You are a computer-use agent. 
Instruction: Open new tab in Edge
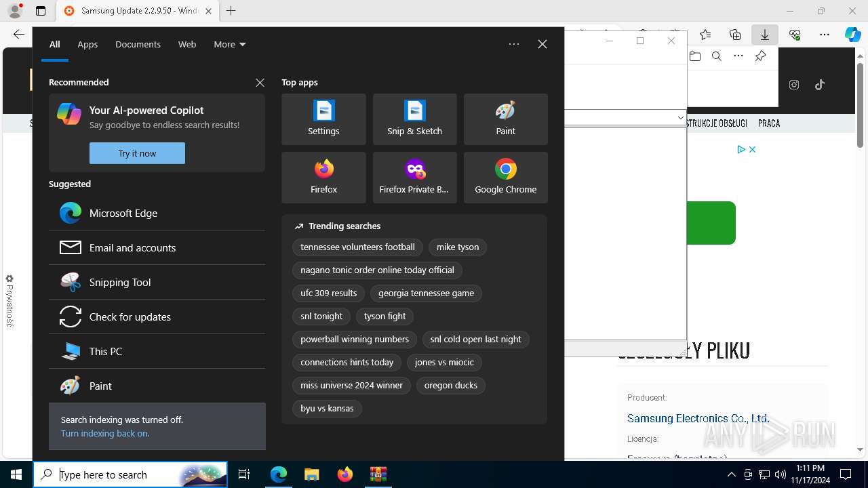[x=231, y=11]
